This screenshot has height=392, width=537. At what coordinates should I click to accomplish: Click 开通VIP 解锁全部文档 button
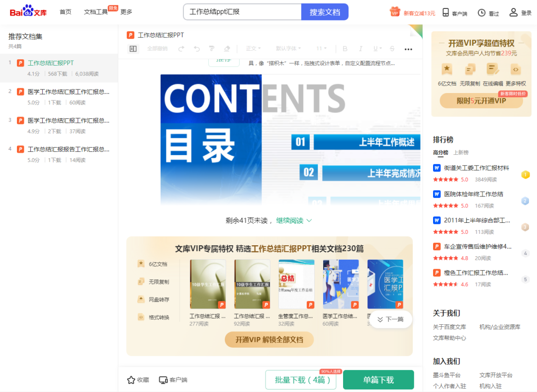[x=269, y=340]
